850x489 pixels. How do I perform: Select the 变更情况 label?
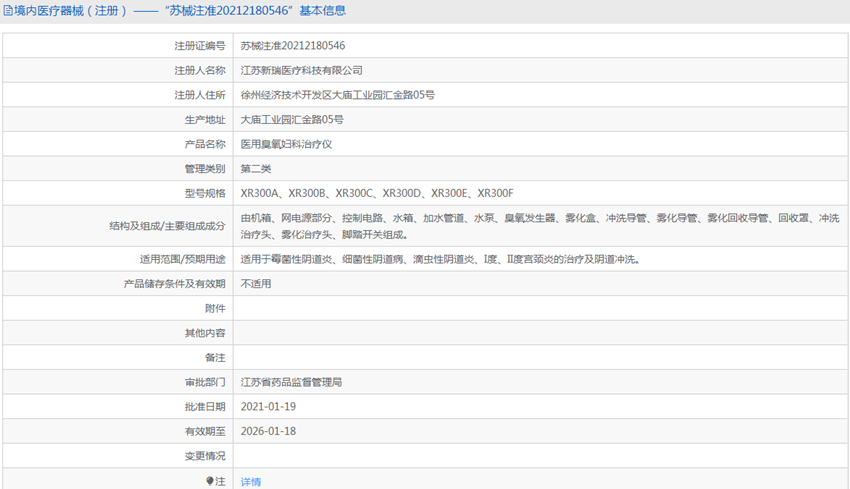coord(205,456)
